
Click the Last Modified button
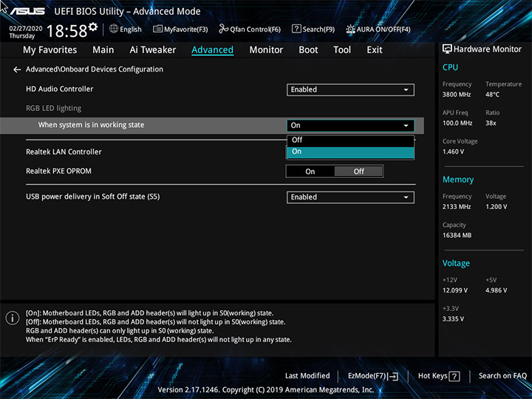pyautogui.click(x=307, y=375)
